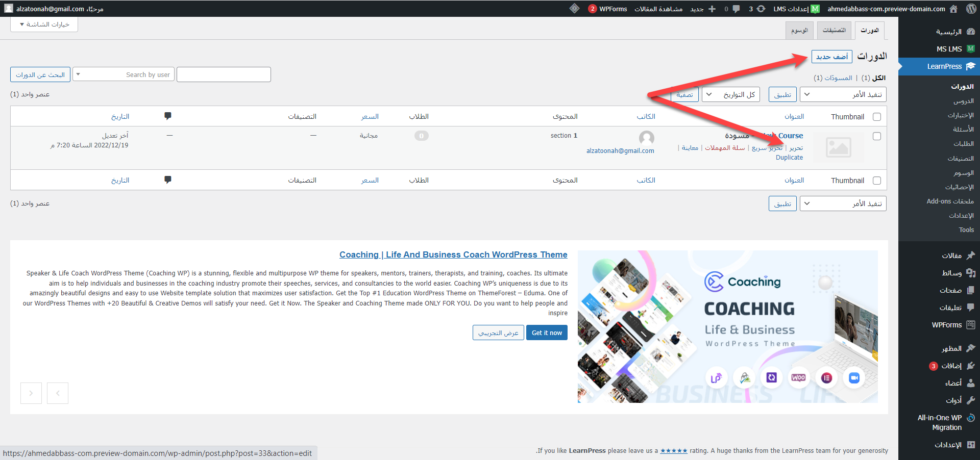Sort by comments icon in bottom table footer
The height and width of the screenshot is (460, 980).
click(x=168, y=180)
